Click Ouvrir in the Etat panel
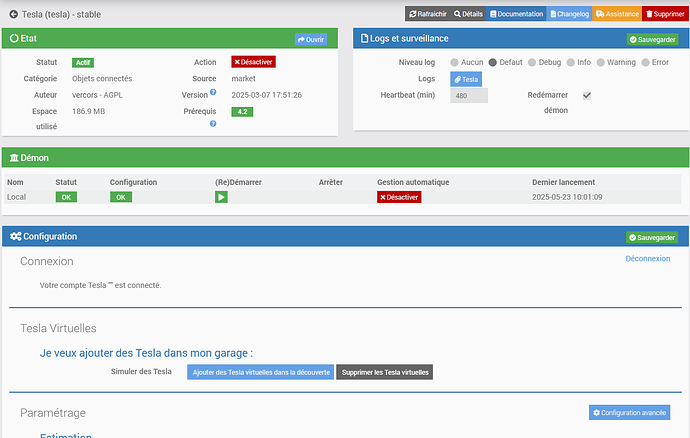 pyautogui.click(x=311, y=40)
